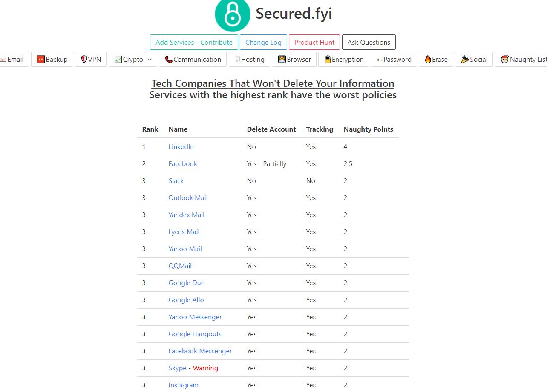
Task: Select the VPN shield icon
Action: click(84, 60)
